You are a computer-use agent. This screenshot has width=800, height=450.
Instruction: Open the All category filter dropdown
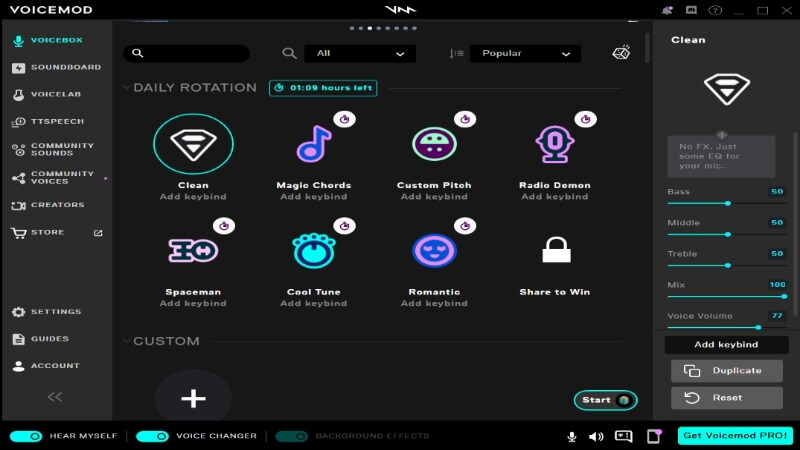click(x=360, y=53)
